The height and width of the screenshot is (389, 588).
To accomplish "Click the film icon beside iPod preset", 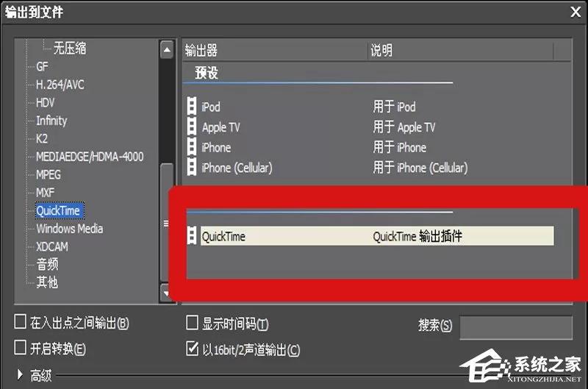I will pyautogui.click(x=192, y=107).
